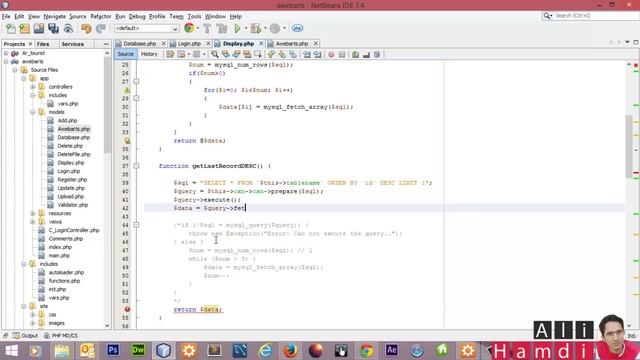The image size is (640, 360).
Task: Expand the controllers folder
Action: pos(33,87)
